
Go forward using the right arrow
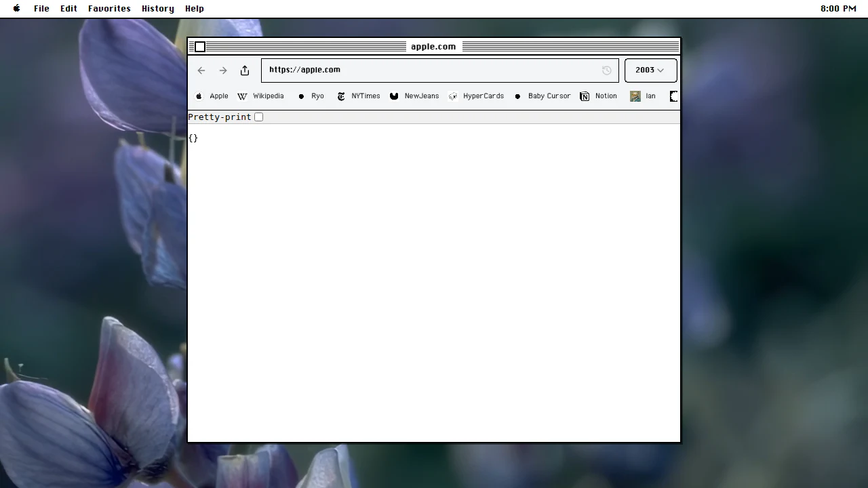tap(223, 70)
